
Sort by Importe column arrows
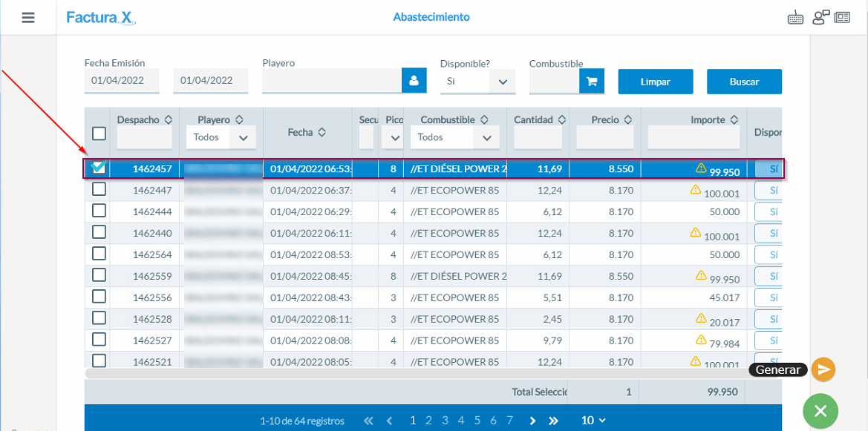click(x=734, y=119)
